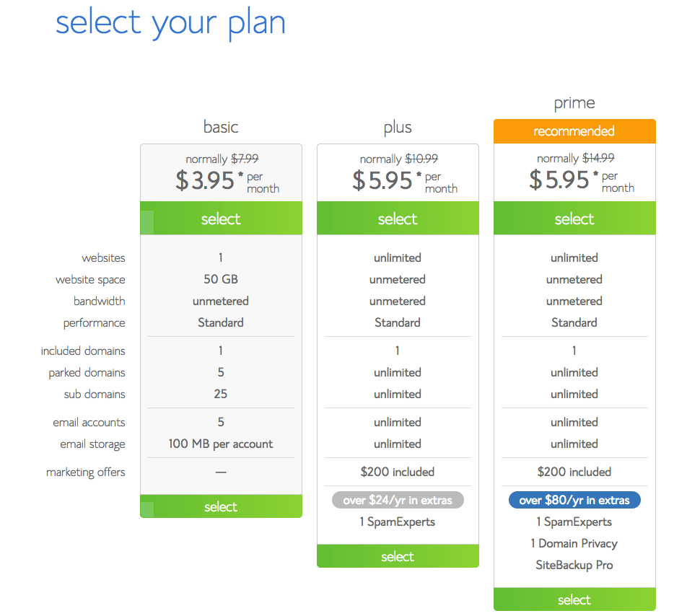Click the 'plus' plan heading
The width and height of the screenshot is (687, 616).
398,128
